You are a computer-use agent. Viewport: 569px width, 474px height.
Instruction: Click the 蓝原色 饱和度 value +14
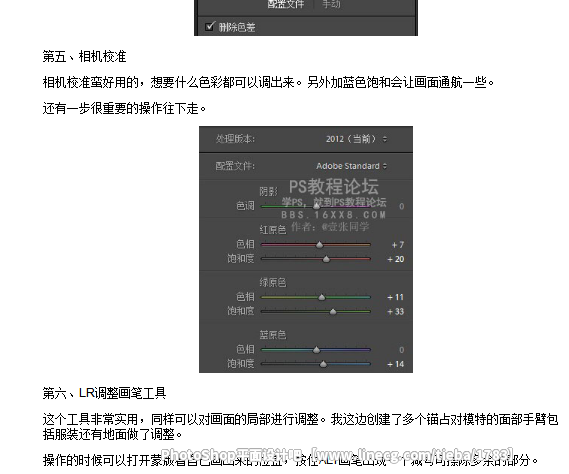pyautogui.click(x=396, y=364)
